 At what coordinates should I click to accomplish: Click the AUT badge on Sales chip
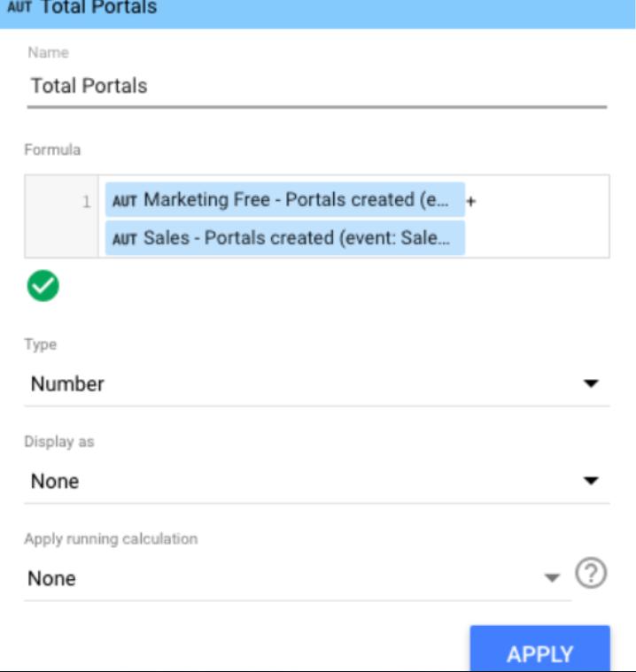[126, 238]
